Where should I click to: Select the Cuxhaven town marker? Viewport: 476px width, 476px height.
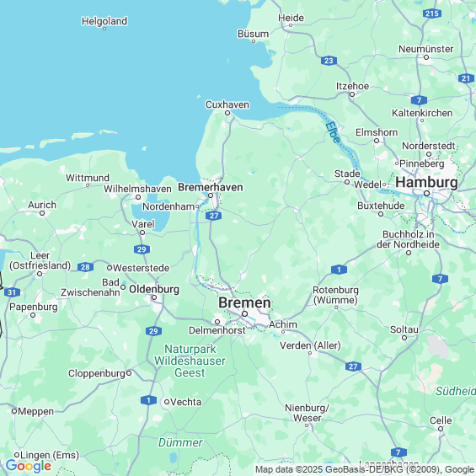[x=227, y=113]
